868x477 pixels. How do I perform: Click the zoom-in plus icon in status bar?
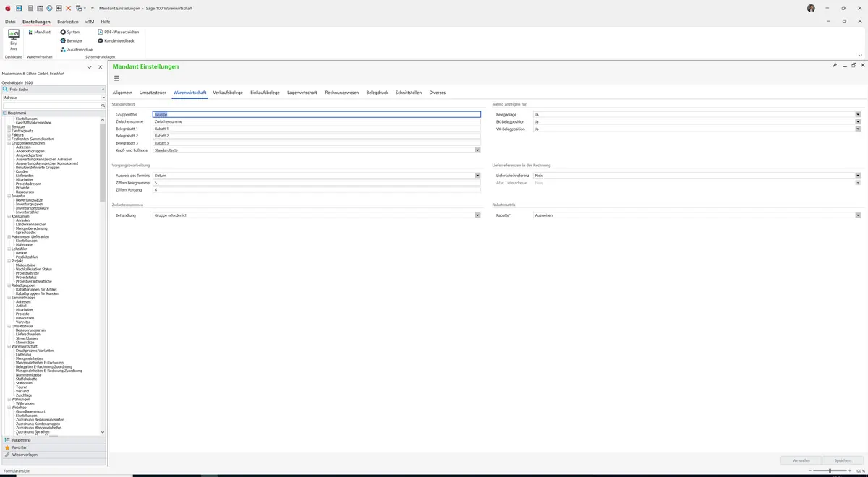pos(851,470)
